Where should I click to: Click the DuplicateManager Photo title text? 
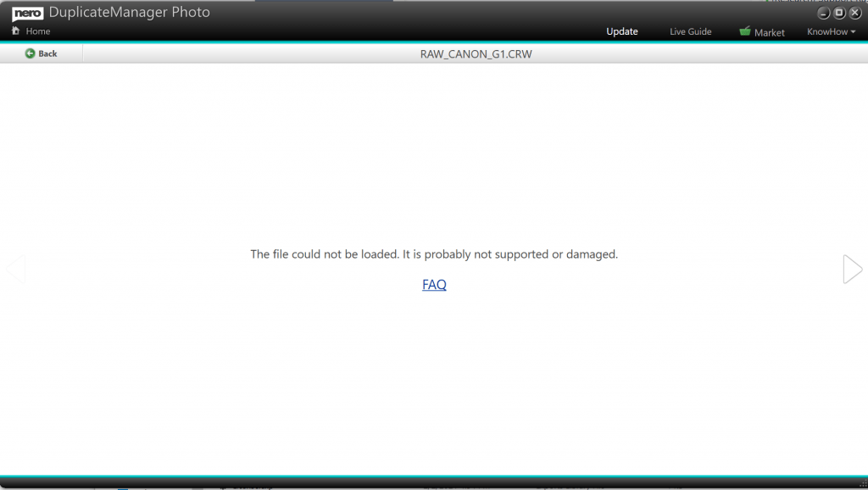point(129,13)
